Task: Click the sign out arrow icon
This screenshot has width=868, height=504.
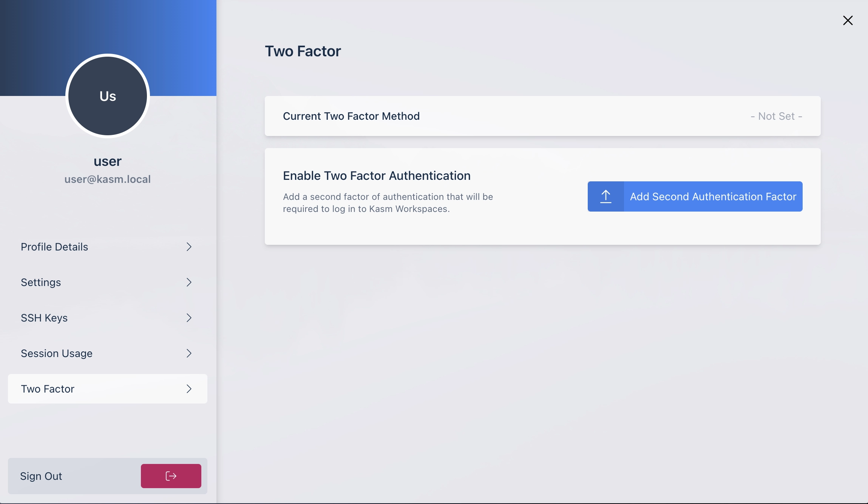Action: [x=171, y=476]
